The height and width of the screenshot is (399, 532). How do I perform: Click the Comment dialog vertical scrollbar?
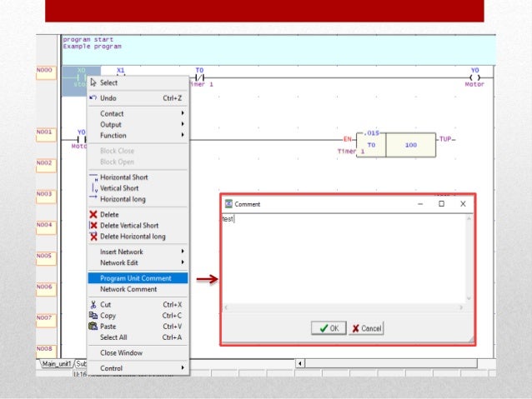pyautogui.click(x=469, y=259)
